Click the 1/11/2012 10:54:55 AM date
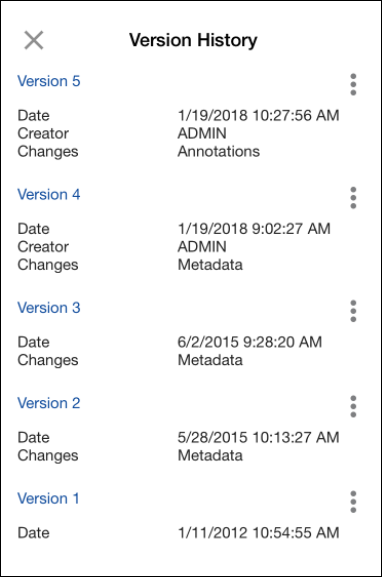Image resolution: width=382 pixels, height=577 pixels. coord(258,533)
